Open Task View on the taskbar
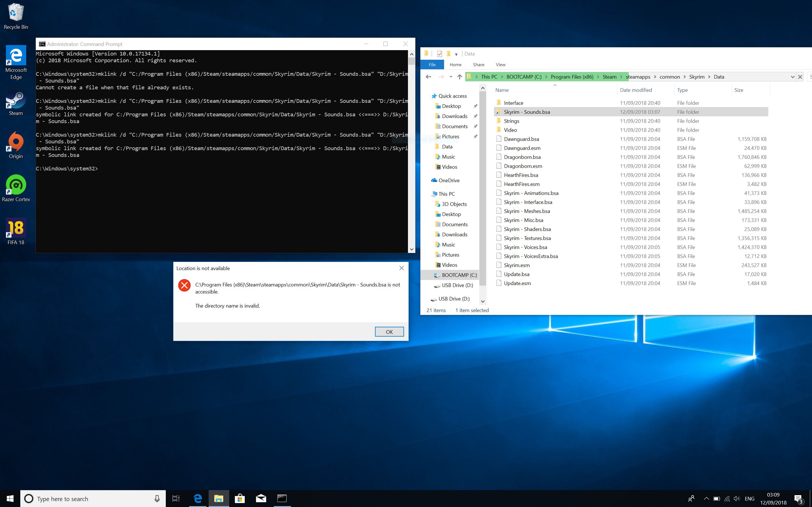The image size is (812, 507). pos(176,498)
